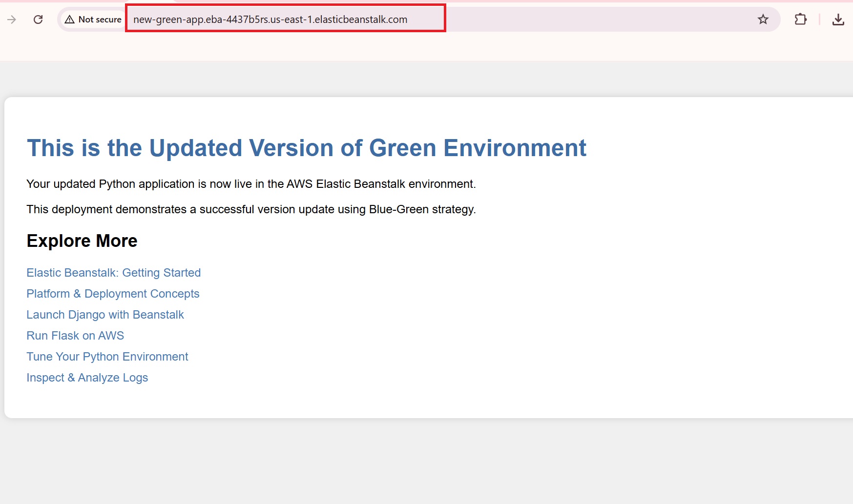Bookmark this page with the star icon
This screenshot has height=504, width=853.
click(763, 20)
